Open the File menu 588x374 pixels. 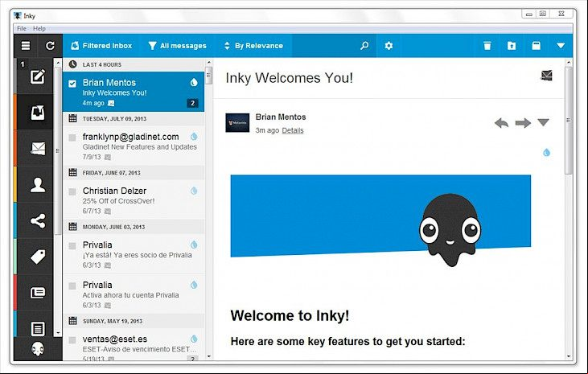22,28
